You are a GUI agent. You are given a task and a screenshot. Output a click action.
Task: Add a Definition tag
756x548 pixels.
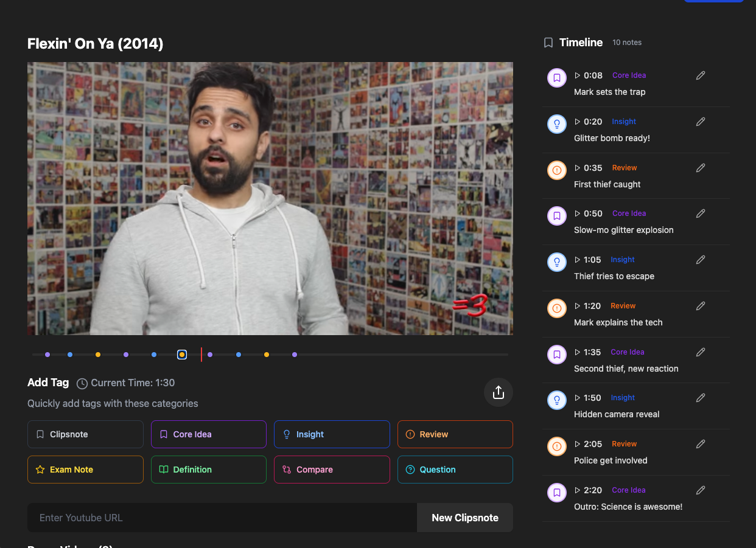209,470
